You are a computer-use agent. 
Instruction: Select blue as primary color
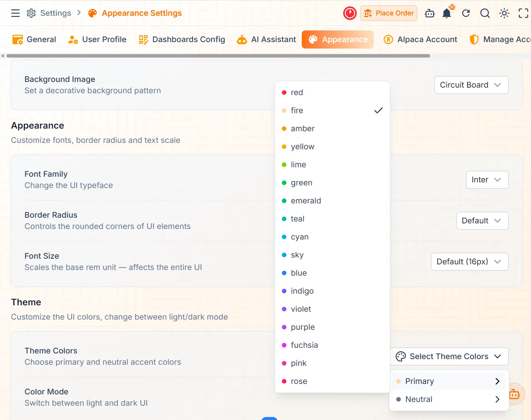(x=332, y=273)
